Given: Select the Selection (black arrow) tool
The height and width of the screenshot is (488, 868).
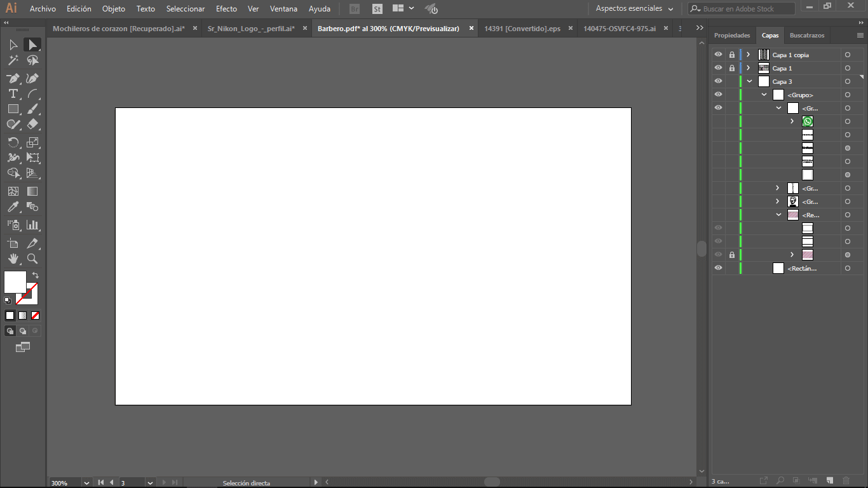Looking at the screenshot, I should point(13,44).
